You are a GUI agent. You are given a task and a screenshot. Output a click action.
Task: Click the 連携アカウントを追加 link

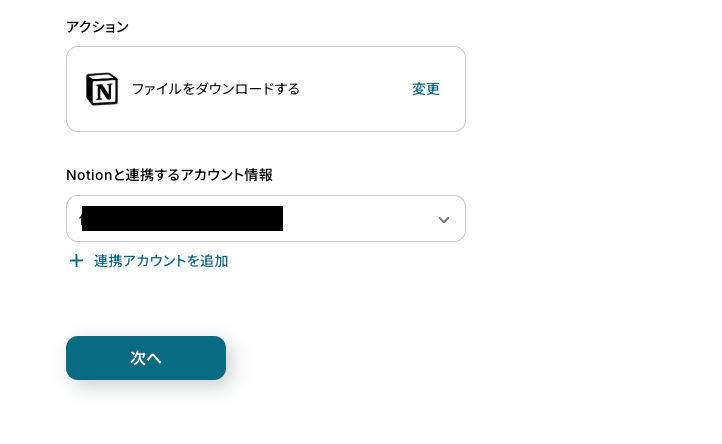[161, 261]
